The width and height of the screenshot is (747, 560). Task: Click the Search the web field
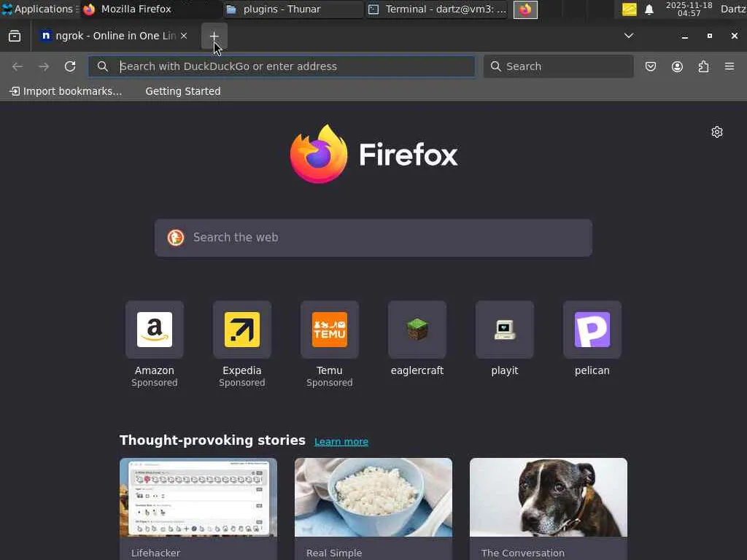coord(373,238)
